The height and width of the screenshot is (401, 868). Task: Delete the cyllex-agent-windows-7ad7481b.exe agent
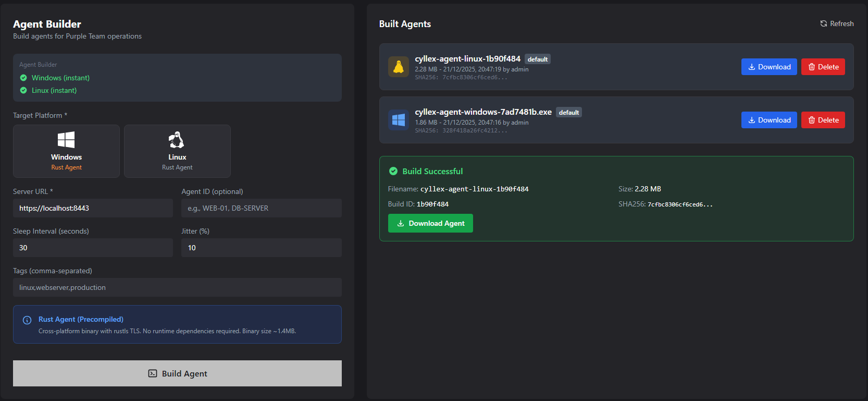click(823, 120)
